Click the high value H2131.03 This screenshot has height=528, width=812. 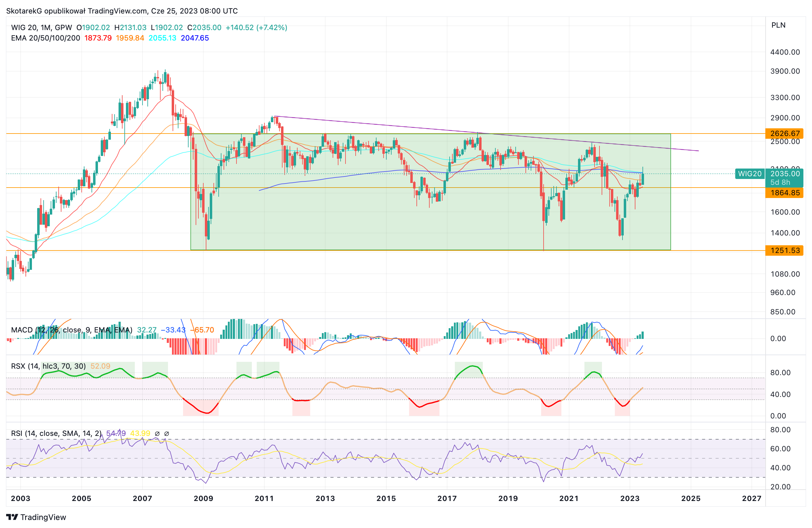(x=130, y=28)
